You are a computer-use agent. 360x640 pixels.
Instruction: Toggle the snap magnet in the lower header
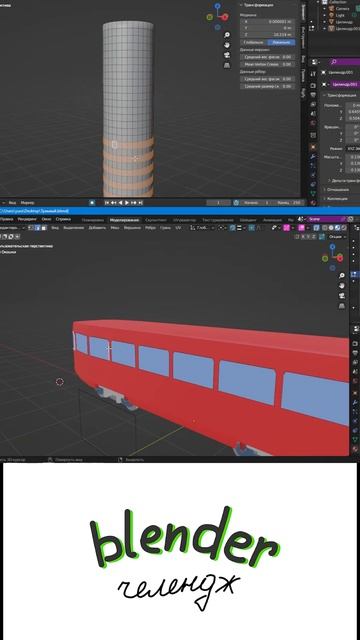(233, 228)
